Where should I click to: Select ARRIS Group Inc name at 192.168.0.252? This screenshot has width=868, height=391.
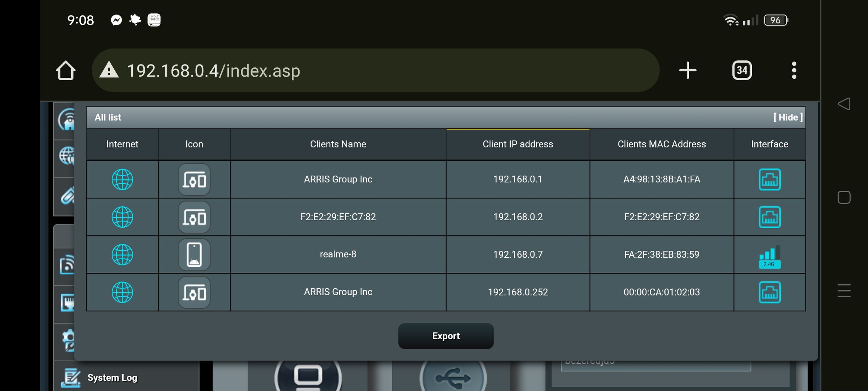tap(338, 292)
